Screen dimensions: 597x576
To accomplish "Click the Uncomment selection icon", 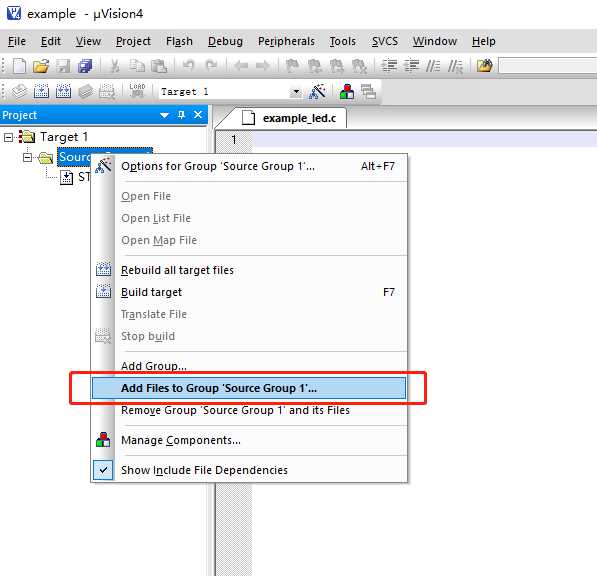I will [455, 66].
